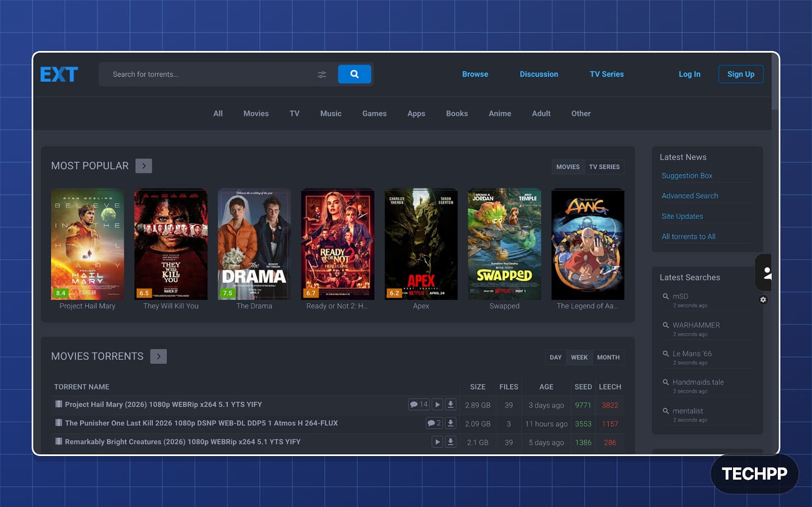Open Remarkably Bright Creatures torrent link
The width and height of the screenshot is (812, 507).
183,442
